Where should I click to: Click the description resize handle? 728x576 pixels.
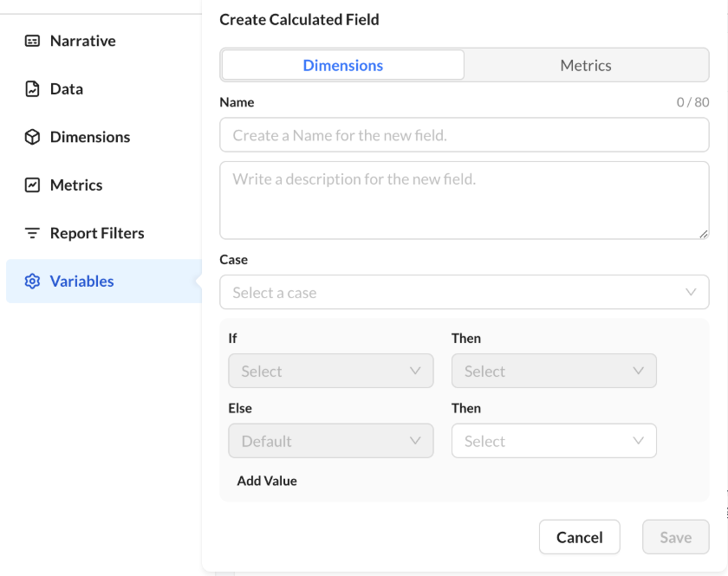click(x=704, y=234)
